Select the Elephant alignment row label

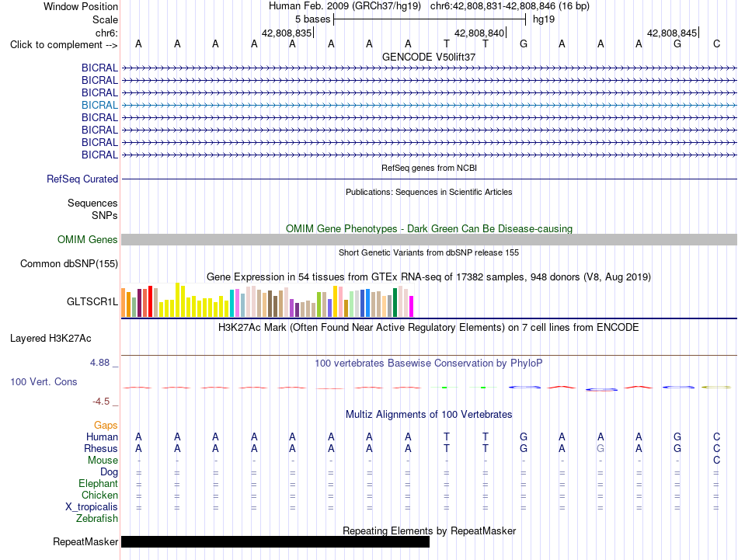coord(98,483)
